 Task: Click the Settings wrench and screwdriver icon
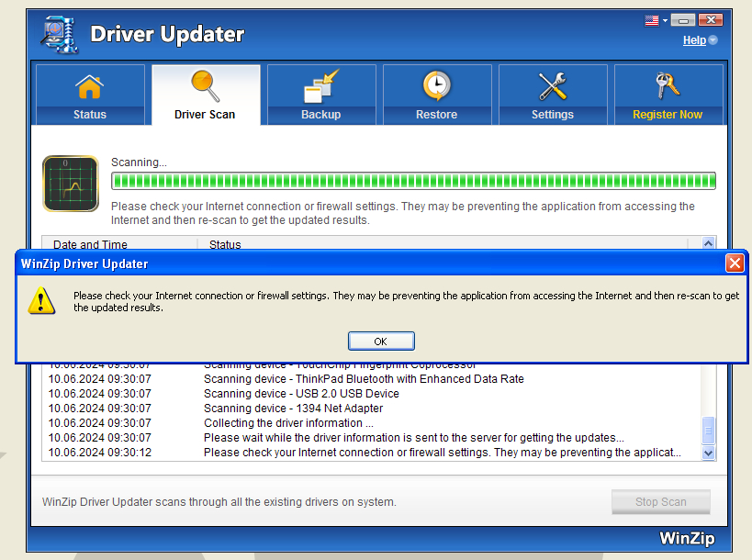click(x=553, y=86)
